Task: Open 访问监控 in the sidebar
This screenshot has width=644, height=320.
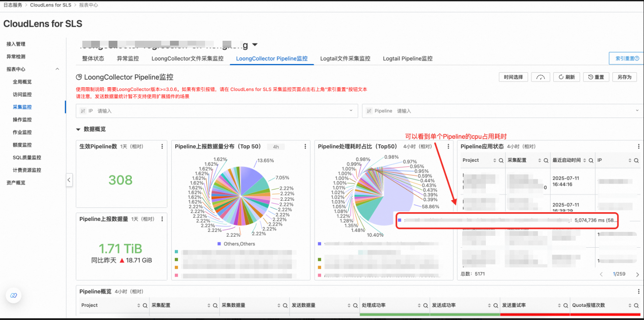Action: pos(22,94)
